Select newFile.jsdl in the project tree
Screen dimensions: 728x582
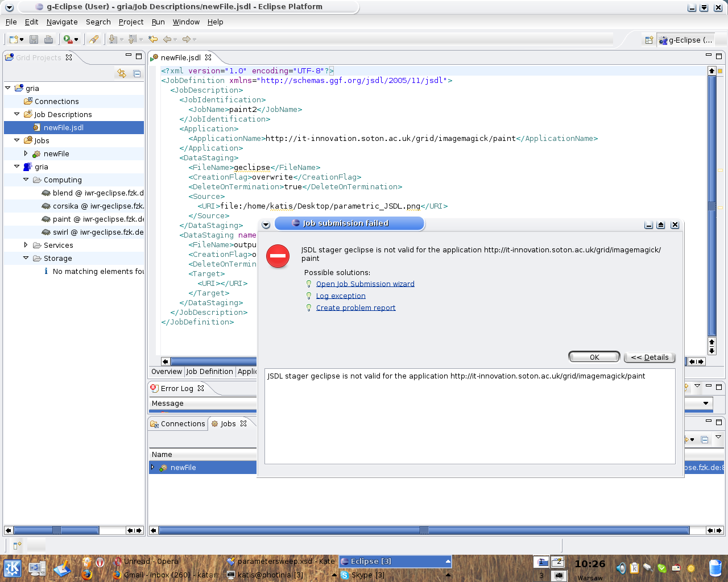tap(64, 127)
